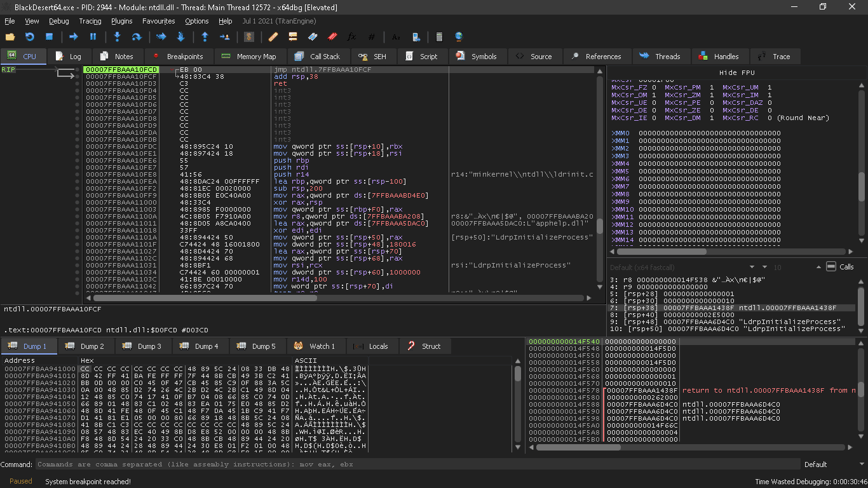Open the Calculator toolbar icon
Screen dimensions: 868x488
pos(439,37)
